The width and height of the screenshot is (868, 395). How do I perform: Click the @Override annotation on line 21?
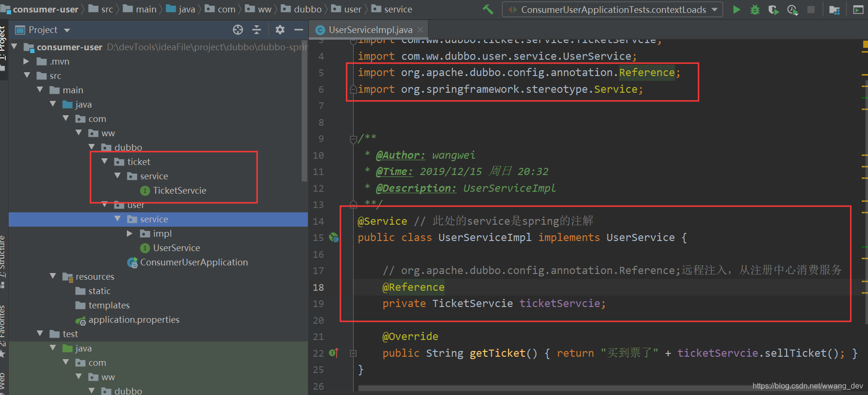point(410,337)
